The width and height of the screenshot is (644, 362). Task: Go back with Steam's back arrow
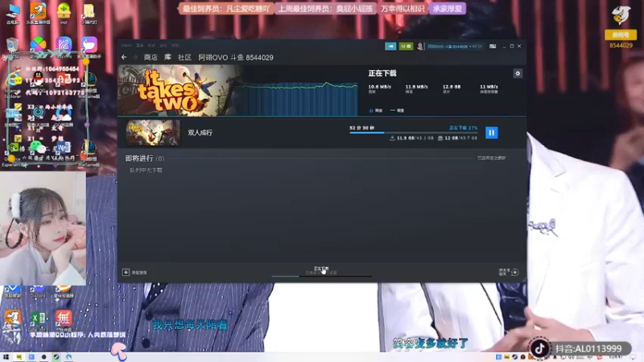124,57
